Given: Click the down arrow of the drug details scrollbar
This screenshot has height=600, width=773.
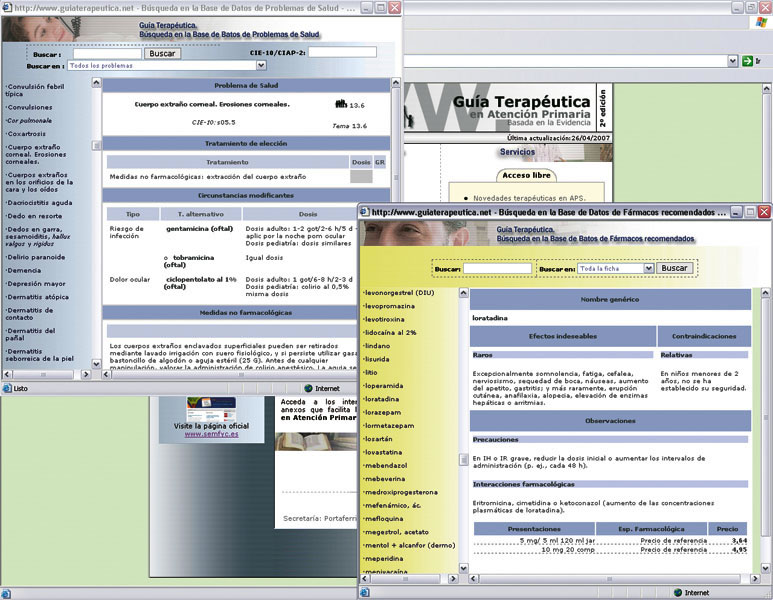Looking at the screenshot, I should tap(766, 568).
